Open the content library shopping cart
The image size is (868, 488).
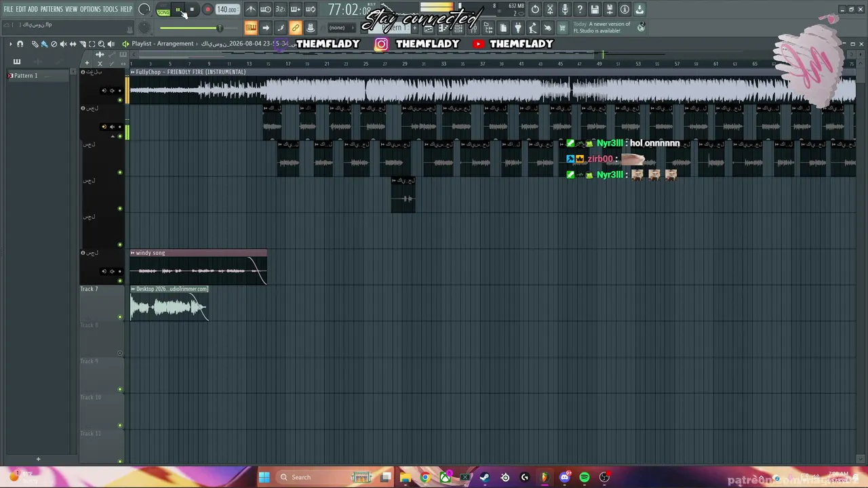(x=562, y=28)
